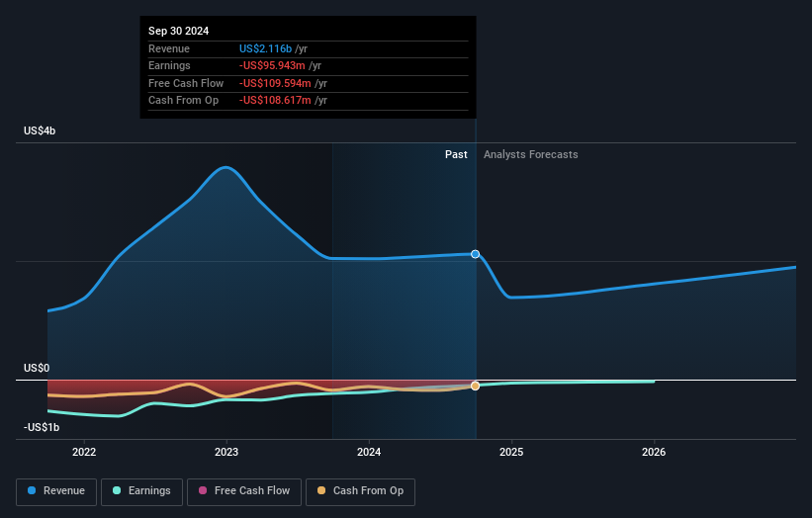
Task: Click the 2023 x-axis label
Action: click(x=226, y=452)
